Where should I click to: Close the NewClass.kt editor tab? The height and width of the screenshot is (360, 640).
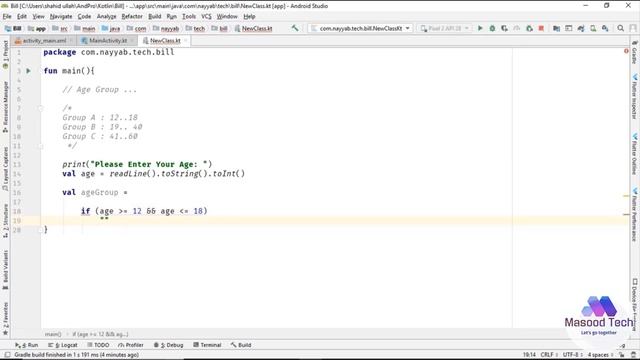click(x=186, y=41)
